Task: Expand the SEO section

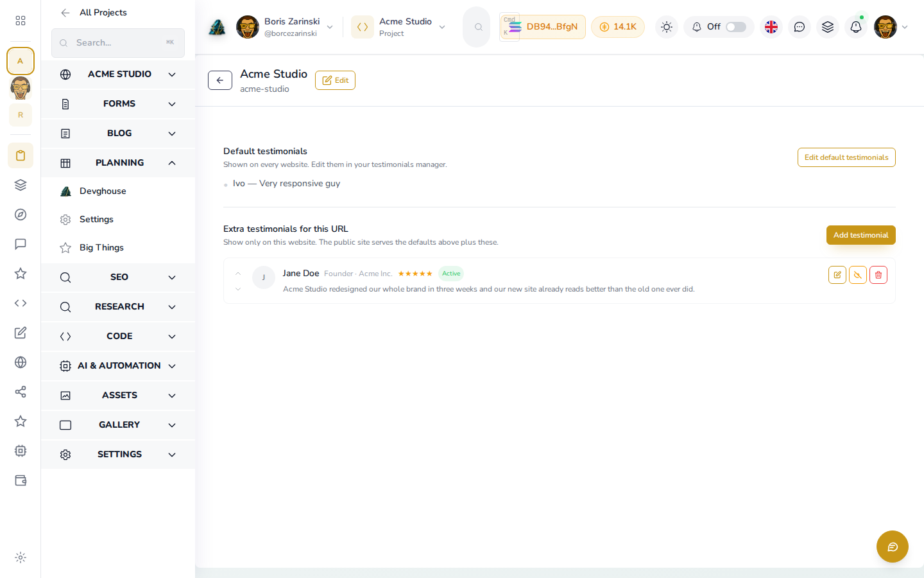Action: [x=118, y=277]
